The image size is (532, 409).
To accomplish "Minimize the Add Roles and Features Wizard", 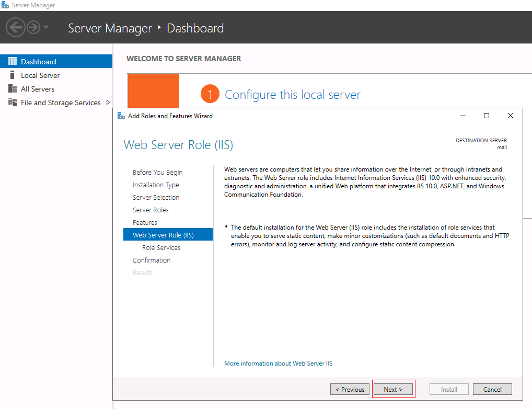I will 463,116.
